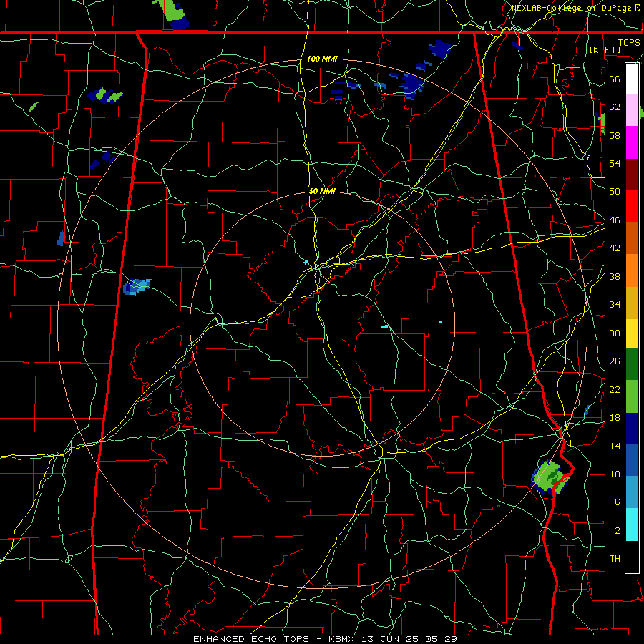Screen dimensions: 644x644
Task: Click legend value 42
Action: [615, 248]
